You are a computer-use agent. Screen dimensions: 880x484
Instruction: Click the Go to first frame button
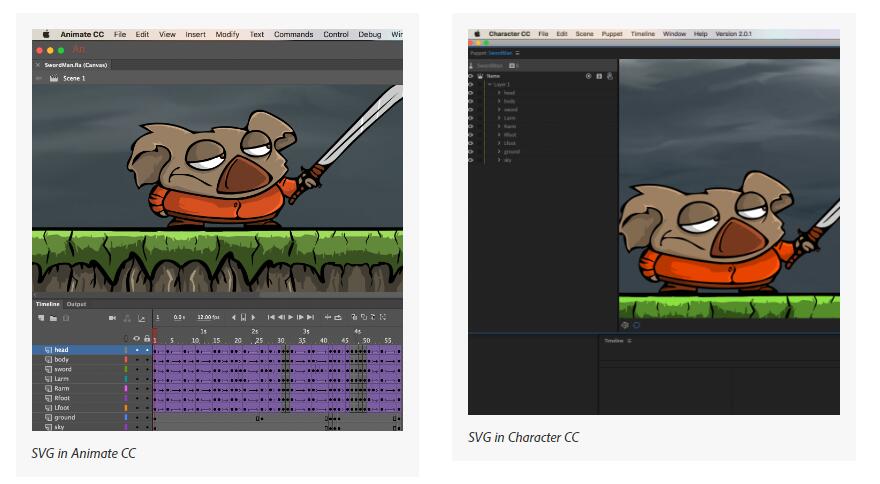(x=271, y=317)
